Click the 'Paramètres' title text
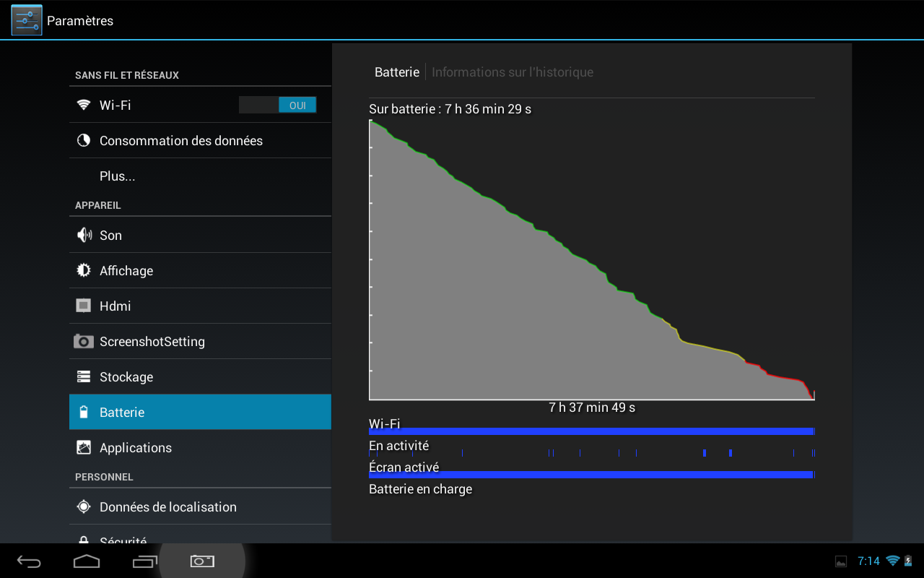Viewport: 924px width, 578px height. [80, 21]
